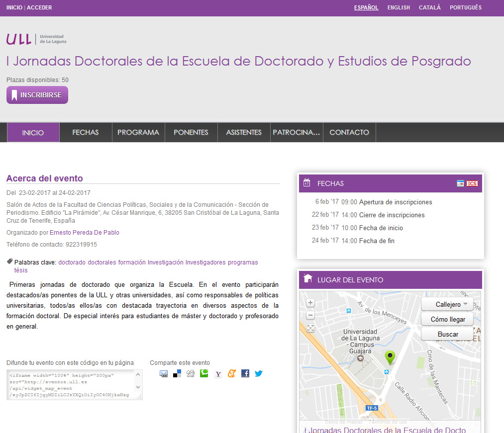Share the event by email icon

click(x=164, y=374)
